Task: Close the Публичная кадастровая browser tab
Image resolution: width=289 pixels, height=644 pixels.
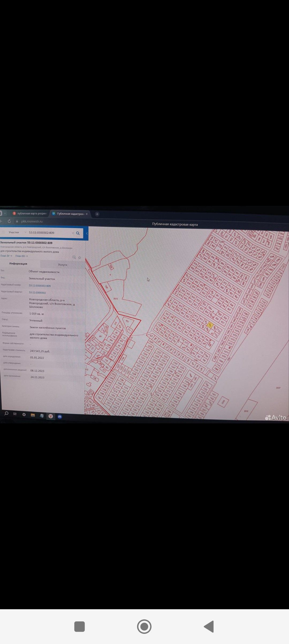Action: point(87,214)
